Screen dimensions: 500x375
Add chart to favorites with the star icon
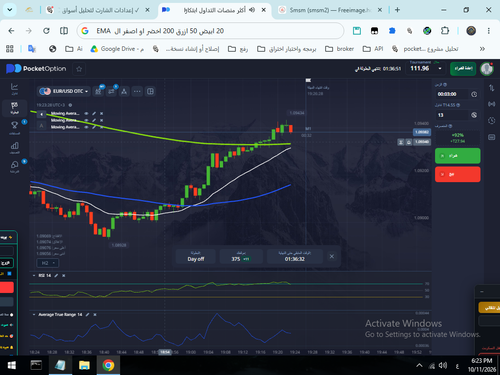pyautogui.click(x=79, y=69)
